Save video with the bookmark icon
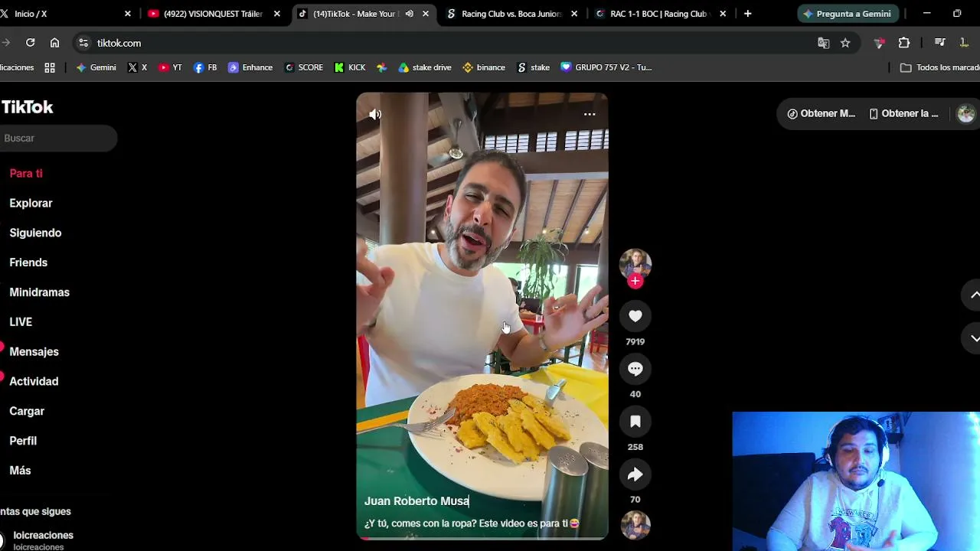 [635, 422]
